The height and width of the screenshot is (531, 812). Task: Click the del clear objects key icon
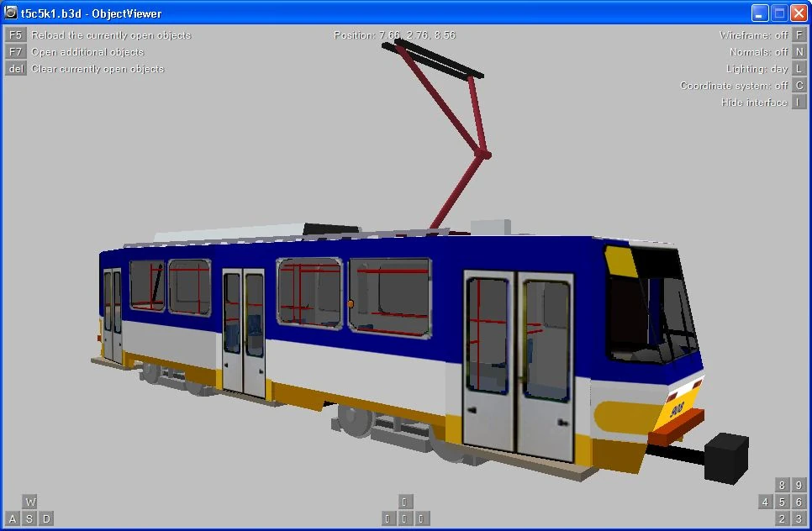[x=15, y=68]
